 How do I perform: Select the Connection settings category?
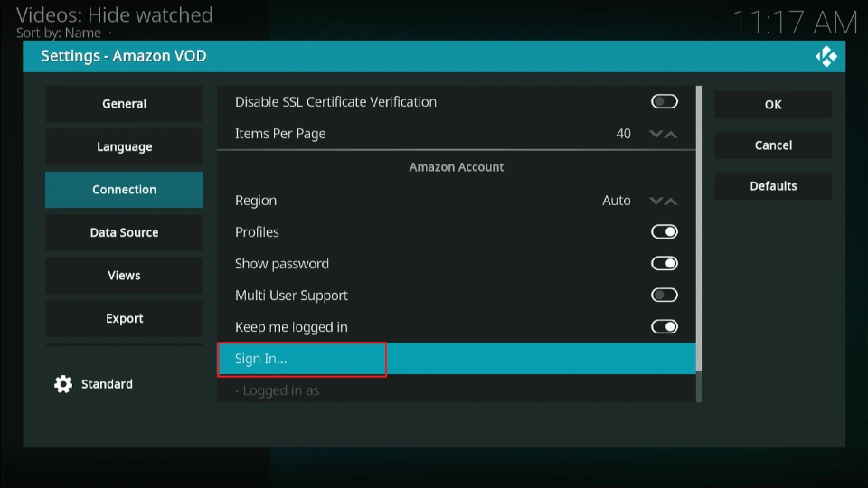tap(124, 190)
